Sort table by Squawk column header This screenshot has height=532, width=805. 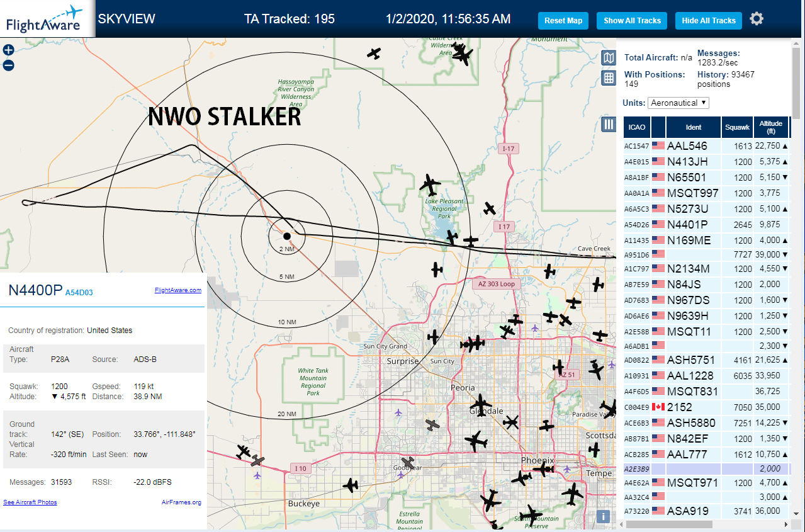pos(738,127)
